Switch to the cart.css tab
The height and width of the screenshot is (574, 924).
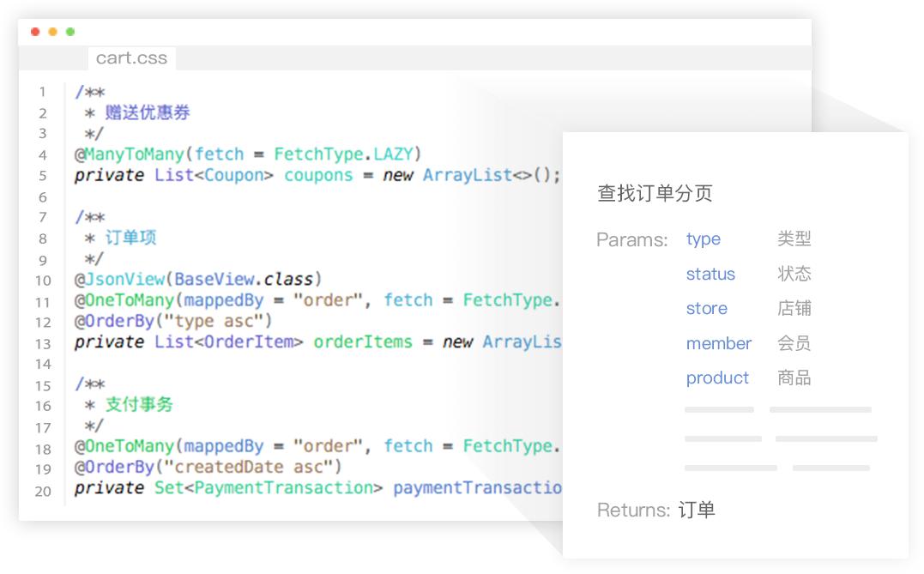click(x=130, y=58)
